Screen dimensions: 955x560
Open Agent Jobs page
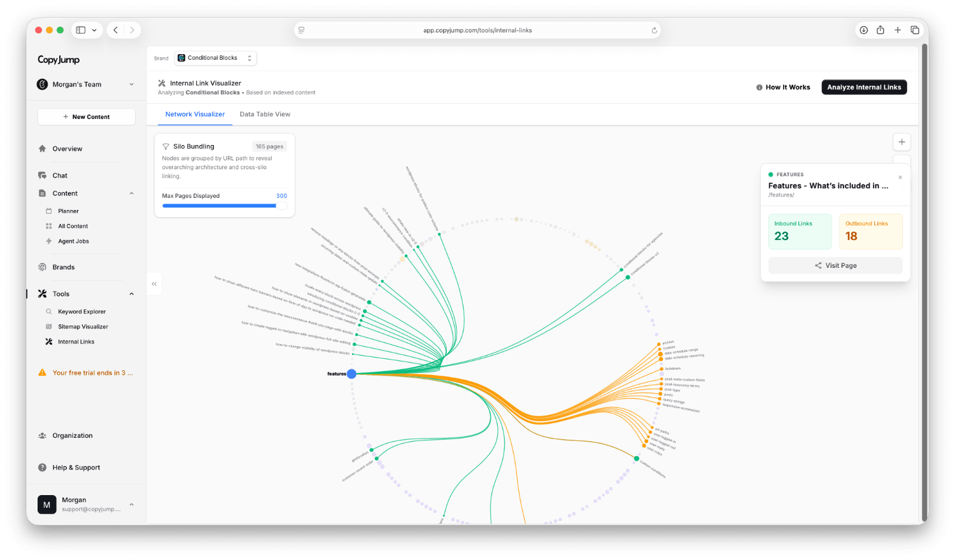(73, 241)
